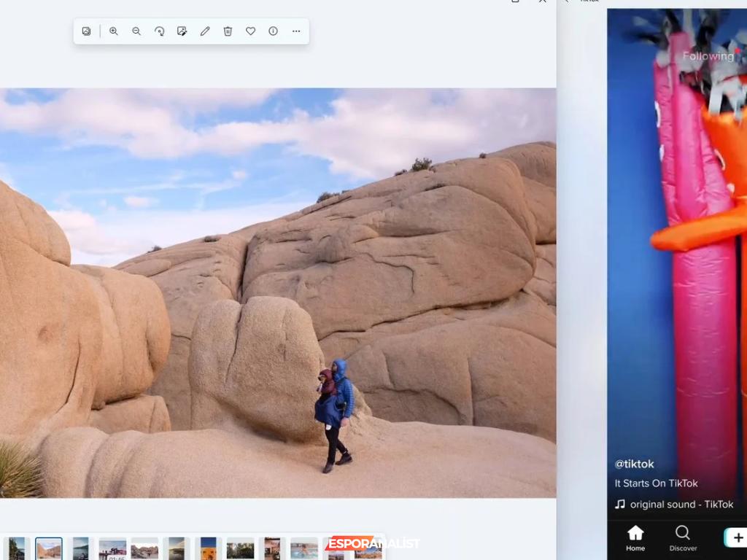Screen dimensions: 747x560
Task: Open the @tiktok profile link
Action: [x=634, y=464]
